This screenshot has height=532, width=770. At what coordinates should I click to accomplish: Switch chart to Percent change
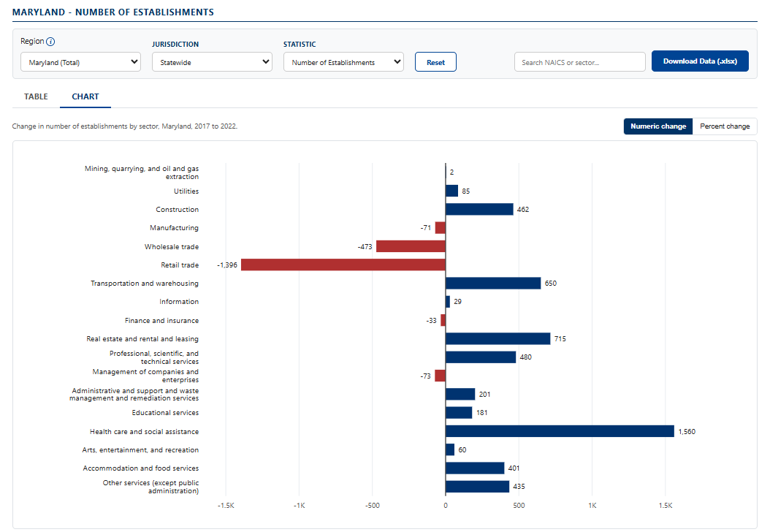pos(725,126)
